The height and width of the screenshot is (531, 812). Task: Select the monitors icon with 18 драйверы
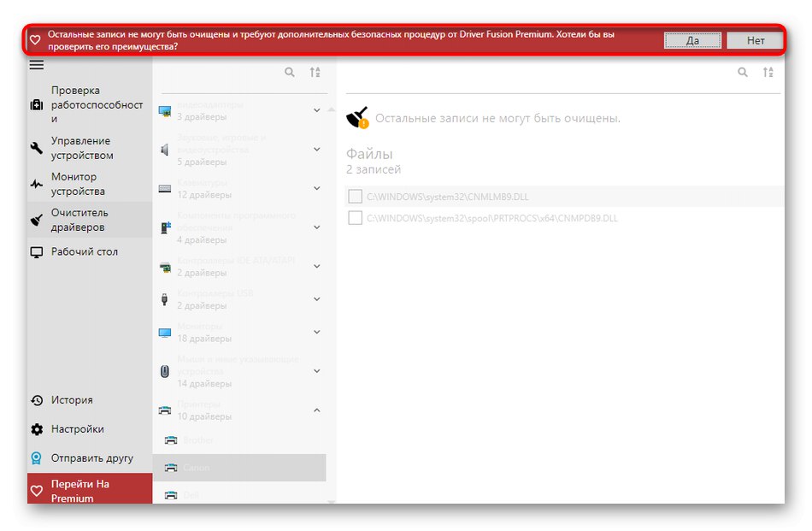point(165,333)
